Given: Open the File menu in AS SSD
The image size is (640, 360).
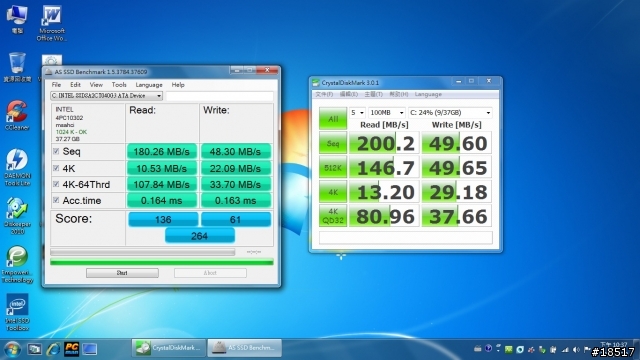Looking at the screenshot, I should [56, 85].
